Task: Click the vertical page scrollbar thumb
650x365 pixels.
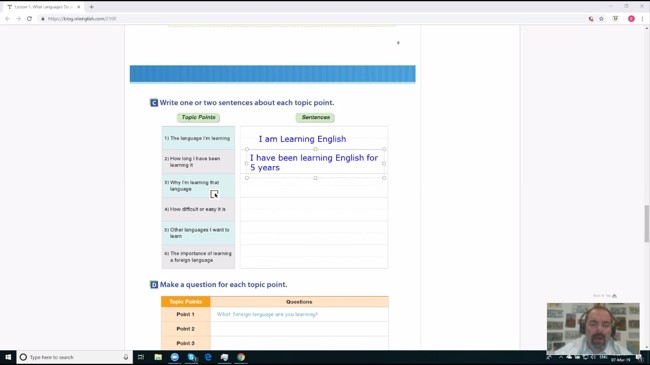Action: 646,223
